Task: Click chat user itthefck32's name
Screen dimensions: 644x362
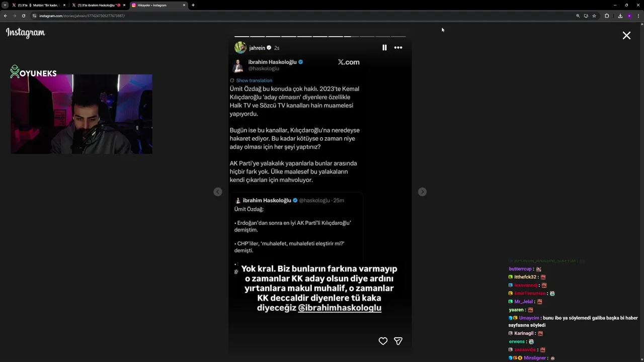Action: 525,277
